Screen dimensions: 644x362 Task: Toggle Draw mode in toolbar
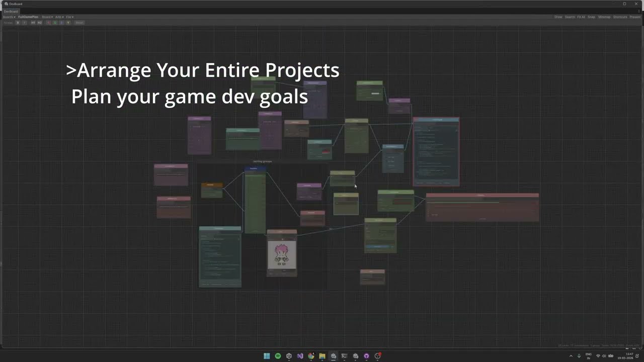[558, 17]
